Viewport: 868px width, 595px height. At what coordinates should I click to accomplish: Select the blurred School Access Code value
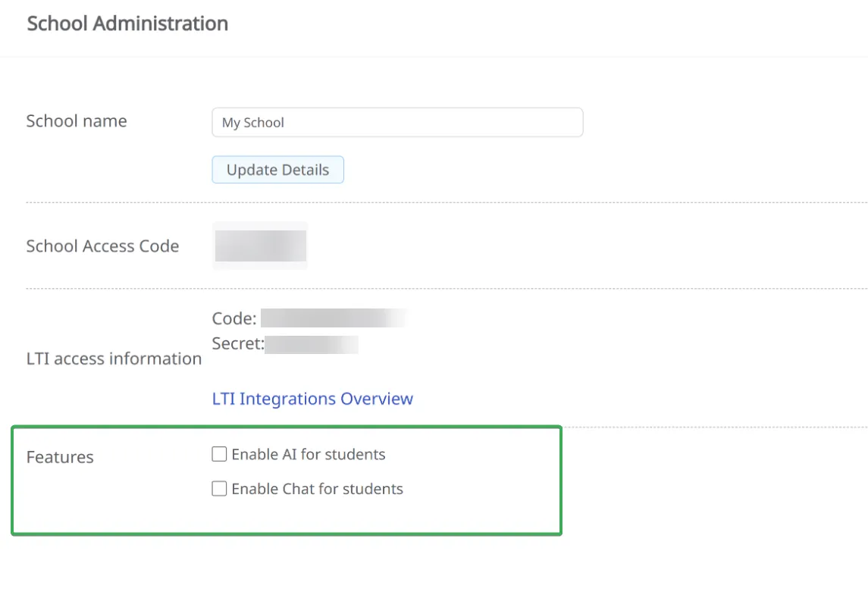click(x=260, y=246)
